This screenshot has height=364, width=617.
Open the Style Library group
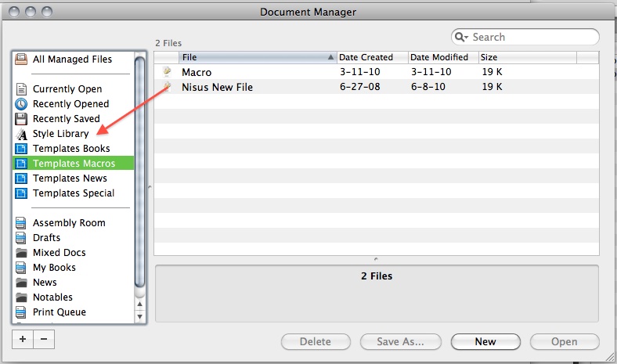tap(73, 134)
